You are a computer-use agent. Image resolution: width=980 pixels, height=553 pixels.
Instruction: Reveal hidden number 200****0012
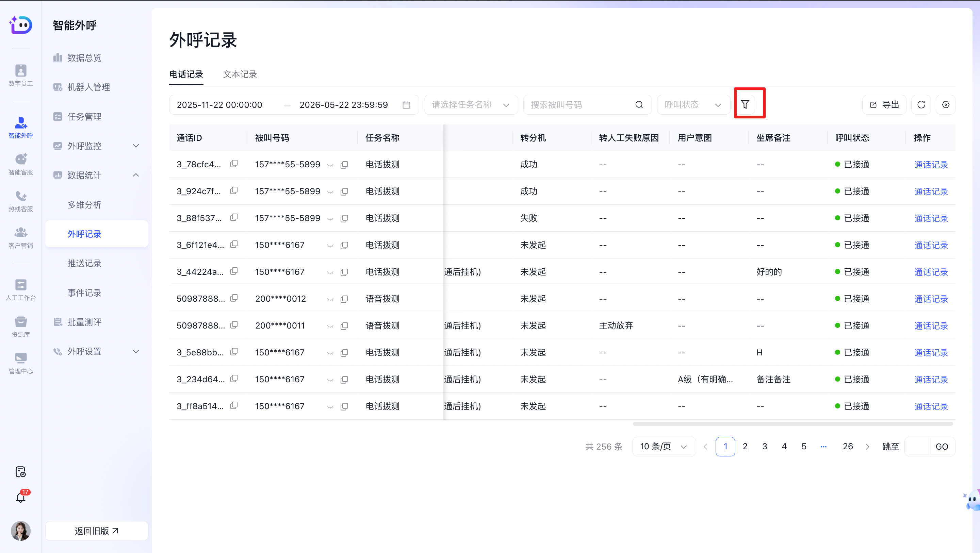point(330,299)
